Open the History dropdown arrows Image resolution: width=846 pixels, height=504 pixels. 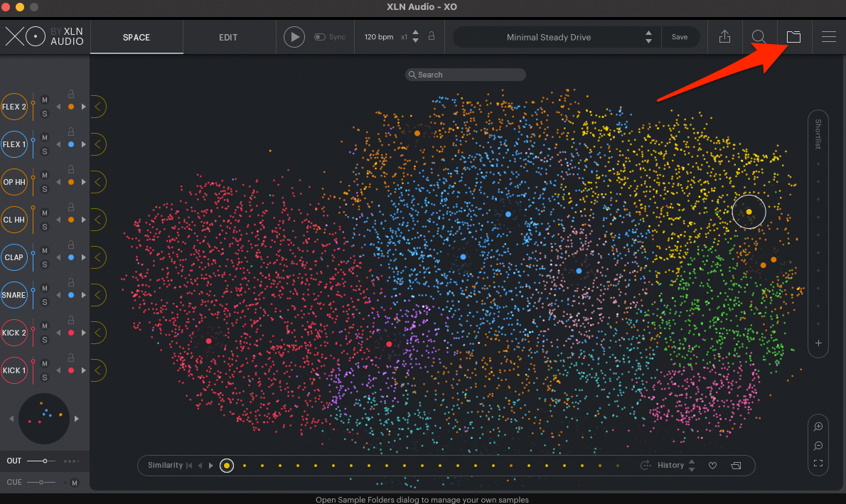(692, 466)
